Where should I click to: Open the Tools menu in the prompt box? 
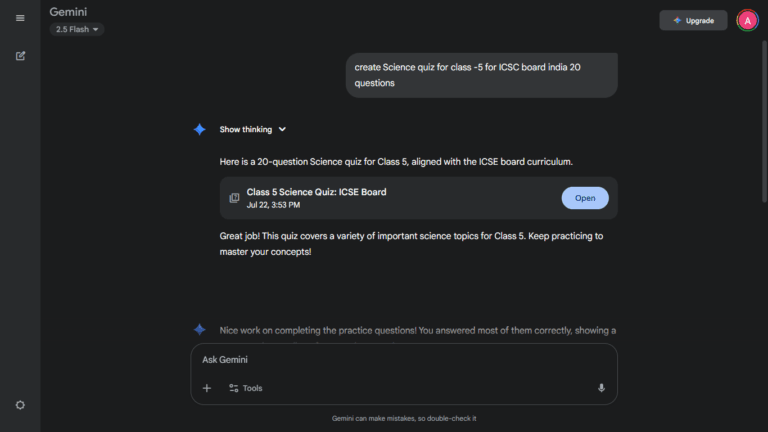(x=245, y=388)
